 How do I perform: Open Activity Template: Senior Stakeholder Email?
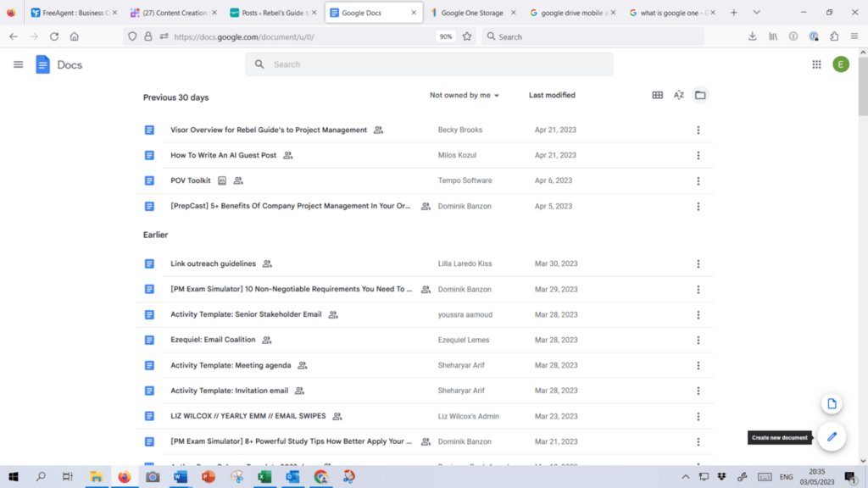(x=246, y=315)
